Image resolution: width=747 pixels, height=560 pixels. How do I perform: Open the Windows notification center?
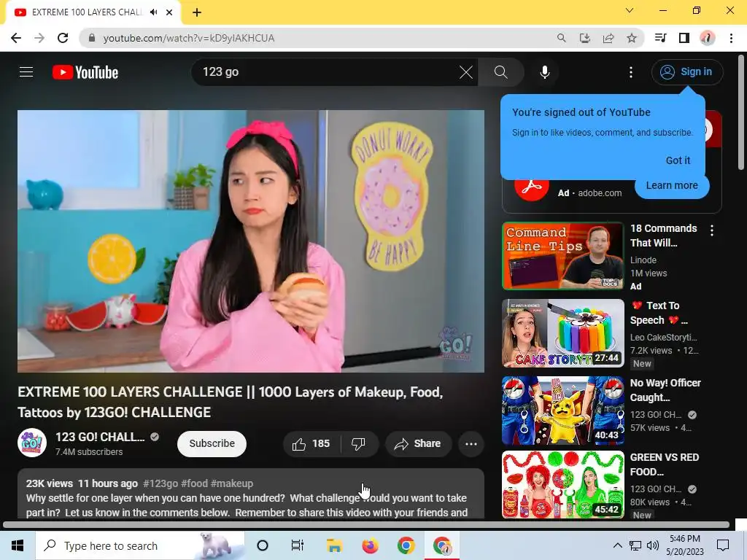tap(723, 545)
